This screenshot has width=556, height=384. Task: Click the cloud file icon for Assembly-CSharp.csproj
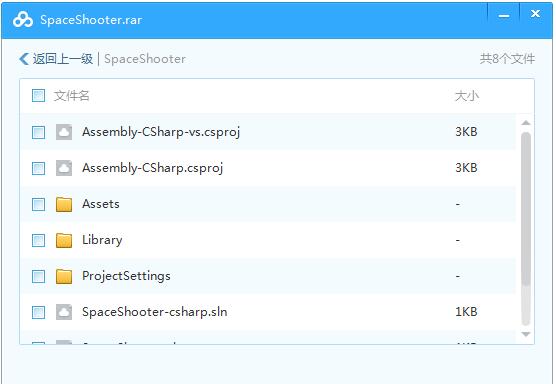tap(64, 168)
